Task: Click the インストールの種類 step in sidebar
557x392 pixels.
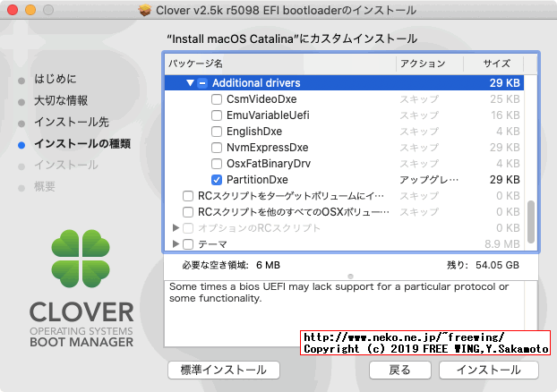Action: (82, 143)
